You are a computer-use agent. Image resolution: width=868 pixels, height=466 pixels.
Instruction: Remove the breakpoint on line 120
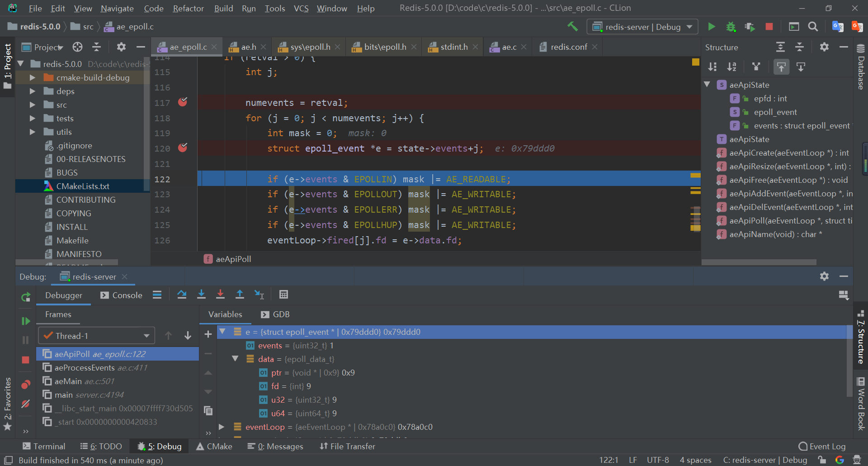point(183,148)
